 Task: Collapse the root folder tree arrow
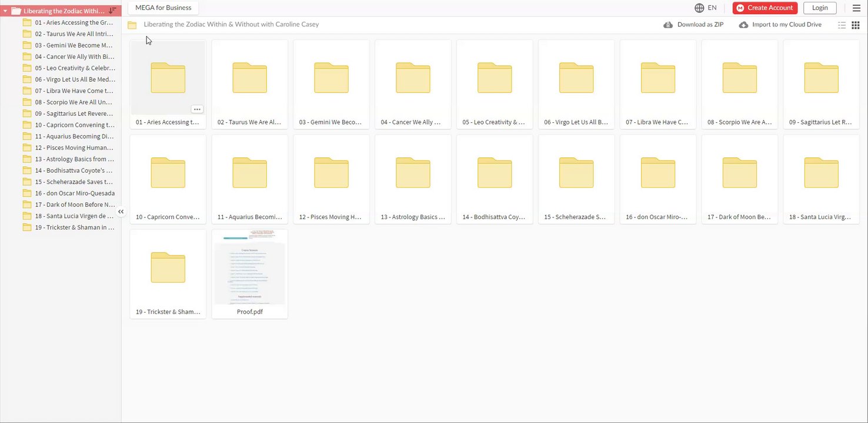[5, 11]
